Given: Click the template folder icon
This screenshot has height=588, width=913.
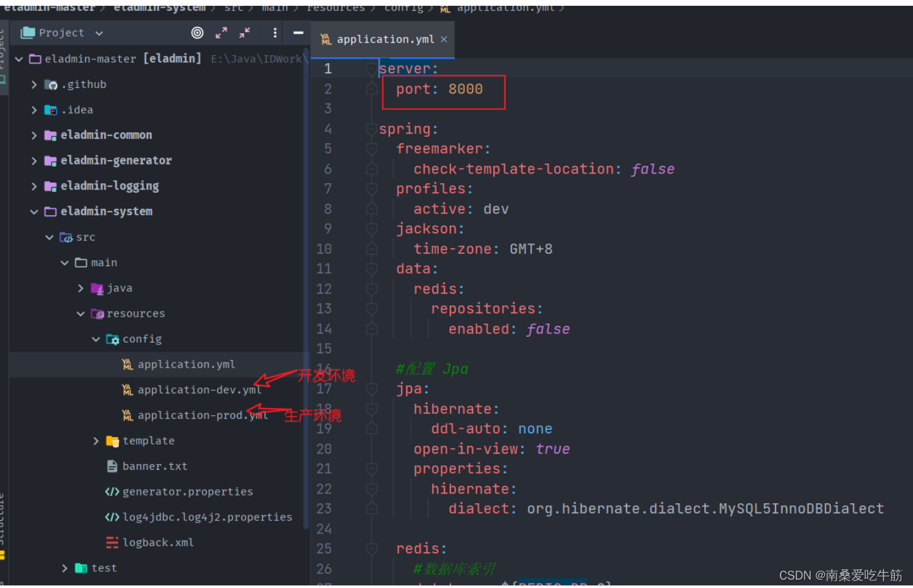Looking at the screenshot, I should pos(112,441).
